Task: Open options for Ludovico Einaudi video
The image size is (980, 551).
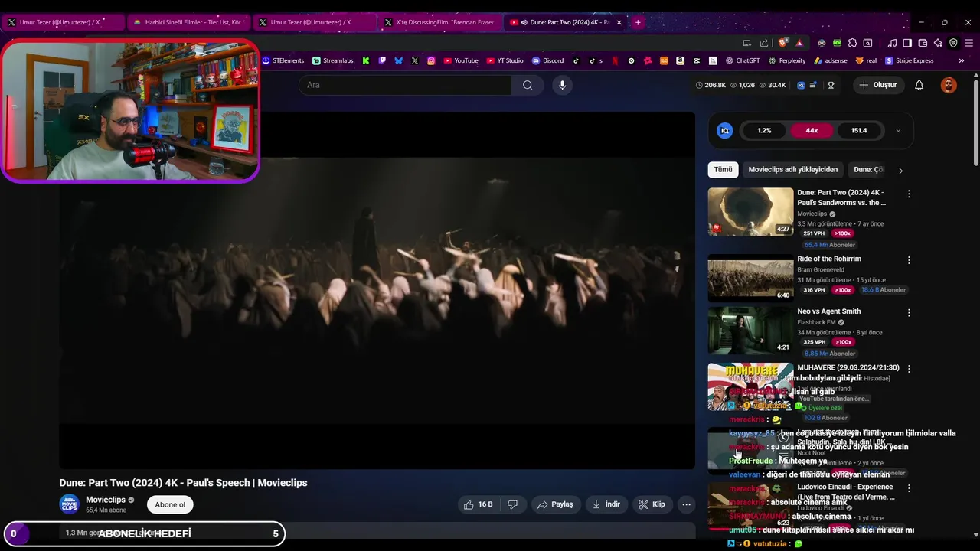Action: click(909, 488)
